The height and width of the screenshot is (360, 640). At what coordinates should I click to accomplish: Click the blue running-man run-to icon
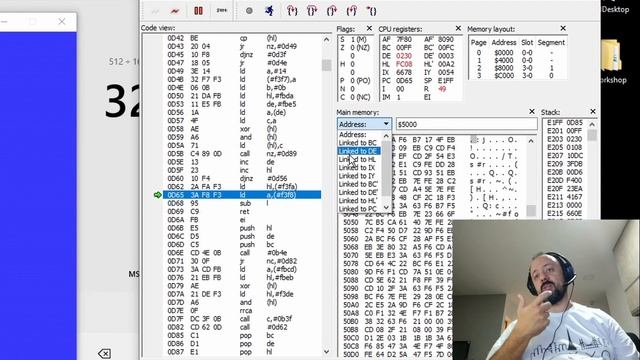[269, 11]
